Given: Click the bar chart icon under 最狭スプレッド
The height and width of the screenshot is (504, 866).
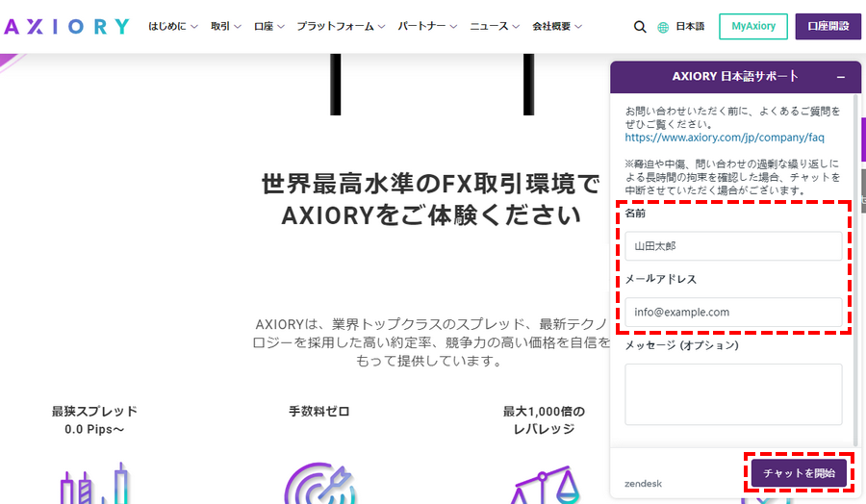Looking at the screenshot, I should tap(94, 483).
